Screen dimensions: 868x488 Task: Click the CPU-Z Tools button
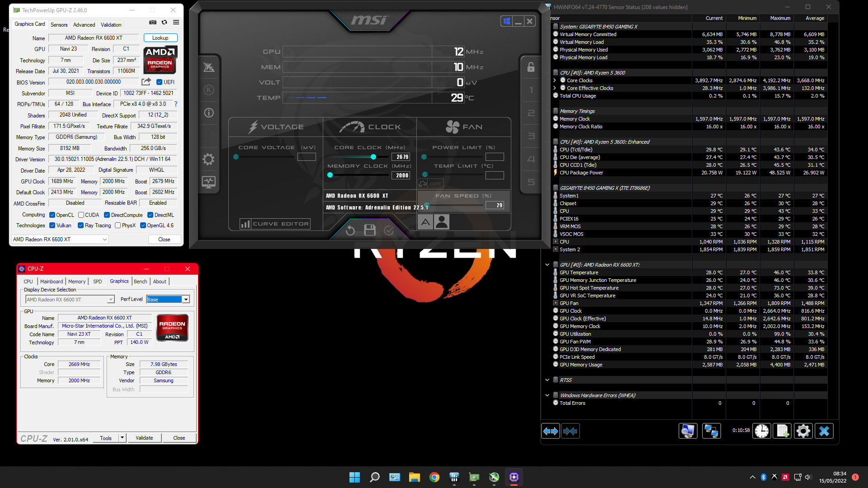pyautogui.click(x=106, y=438)
